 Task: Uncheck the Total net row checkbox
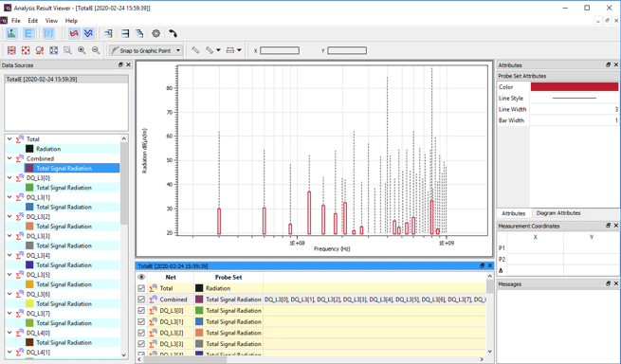(141, 288)
